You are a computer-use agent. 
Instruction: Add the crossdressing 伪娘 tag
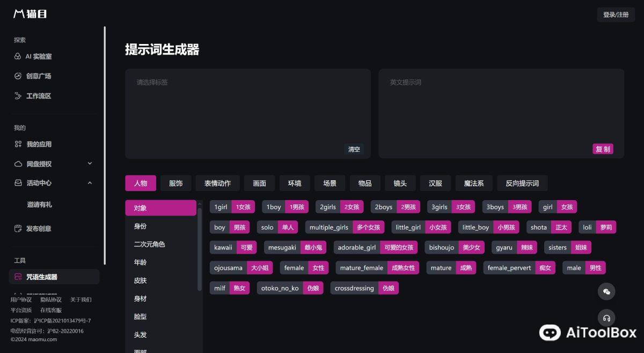point(364,288)
